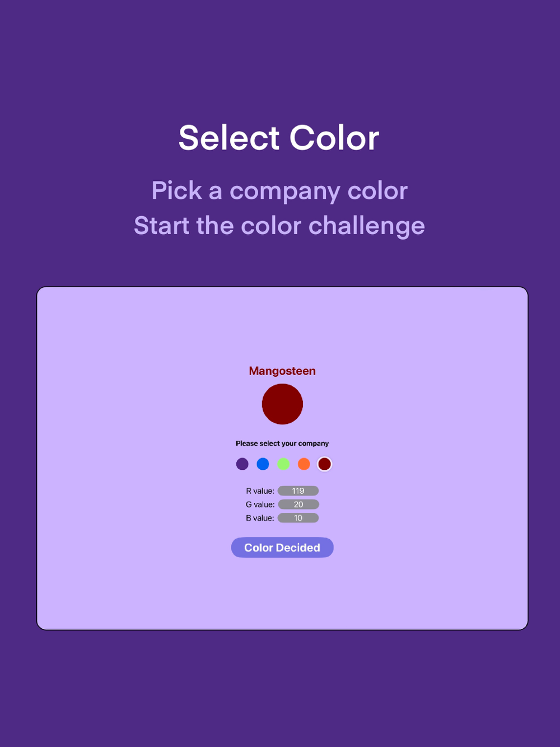Click the large dark red preview circle
Viewport: 560px width, 747px height.
point(282,404)
